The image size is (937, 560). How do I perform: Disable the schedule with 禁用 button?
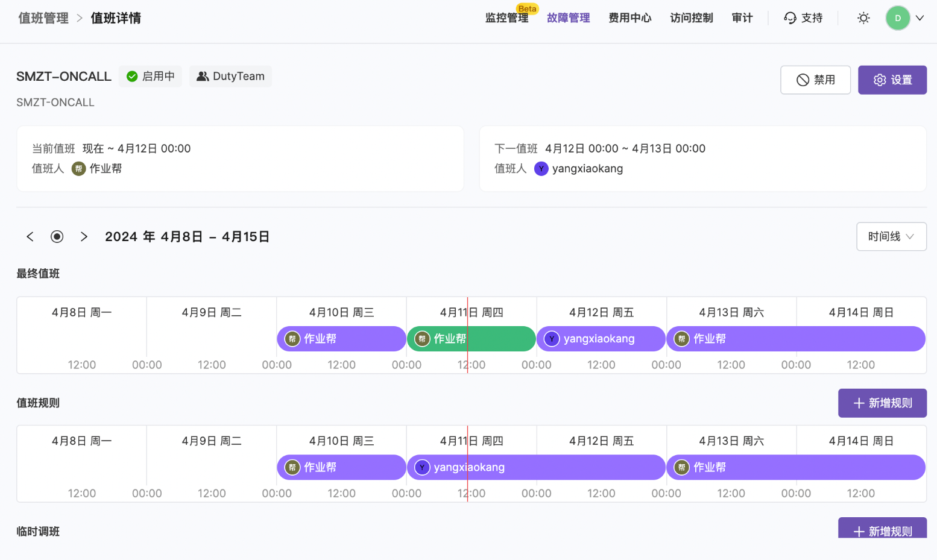pos(815,80)
